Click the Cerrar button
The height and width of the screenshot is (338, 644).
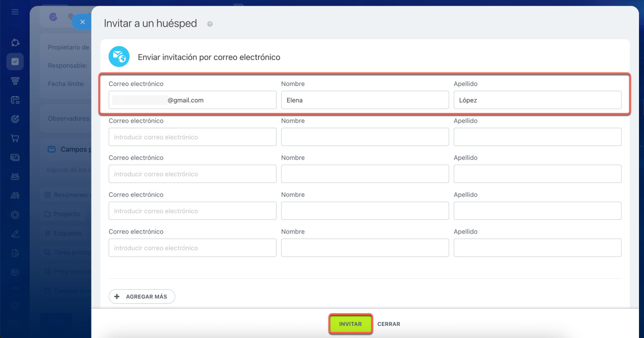coord(389,324)
